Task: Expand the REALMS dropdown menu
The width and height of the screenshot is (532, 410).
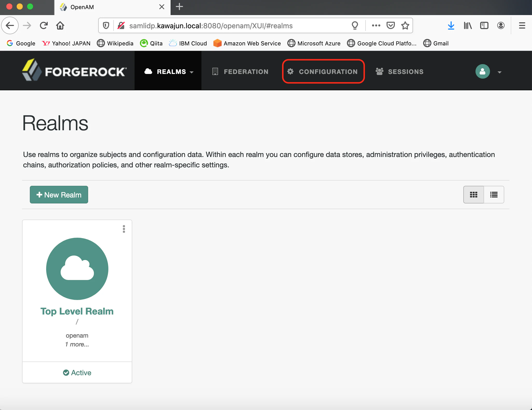Action: [168, 71]
